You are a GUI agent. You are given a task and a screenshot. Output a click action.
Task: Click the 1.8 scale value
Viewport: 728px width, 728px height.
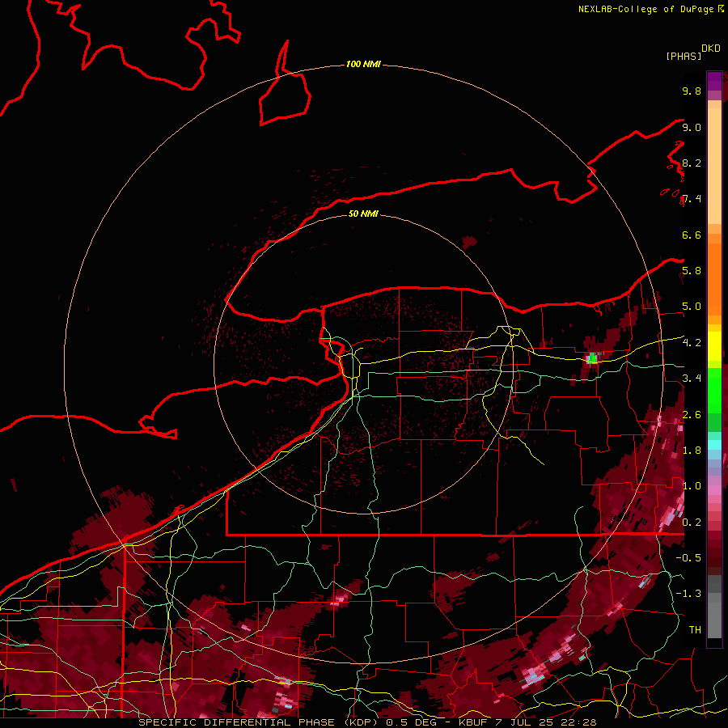point(692,451)
